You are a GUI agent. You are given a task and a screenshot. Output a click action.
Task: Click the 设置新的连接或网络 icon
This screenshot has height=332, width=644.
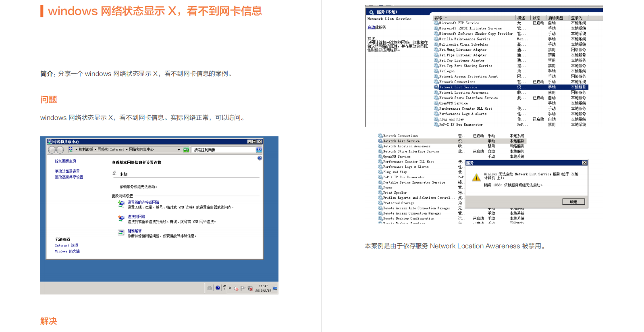[121, 204]
